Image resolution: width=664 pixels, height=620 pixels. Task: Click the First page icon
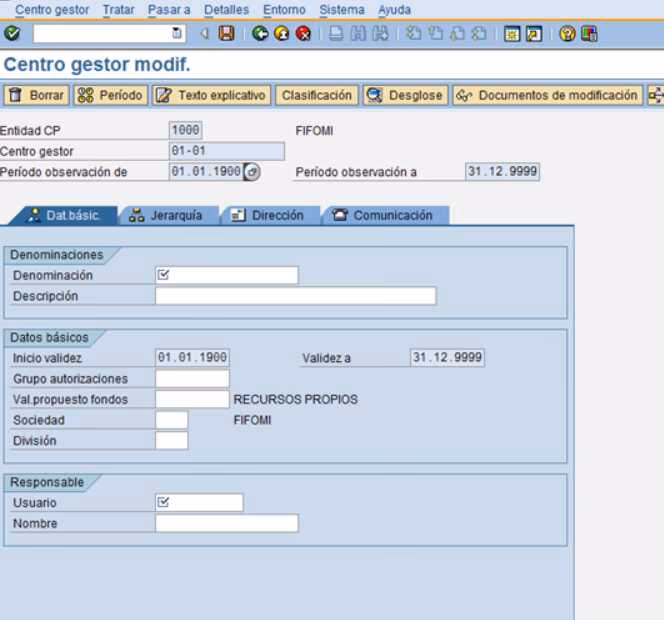413,33
